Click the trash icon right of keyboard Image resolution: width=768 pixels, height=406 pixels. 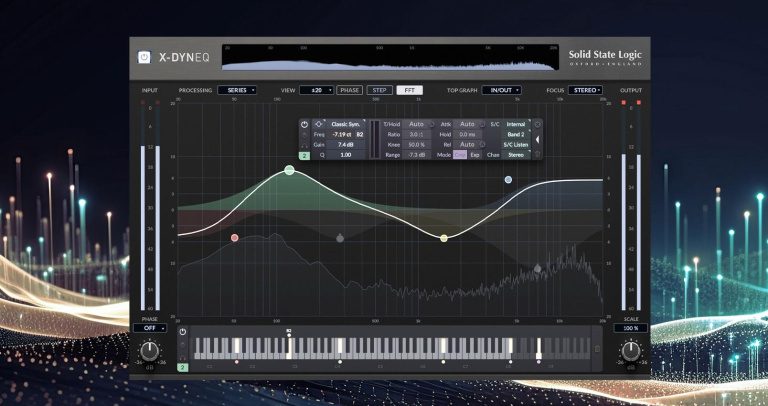point(597,349)
